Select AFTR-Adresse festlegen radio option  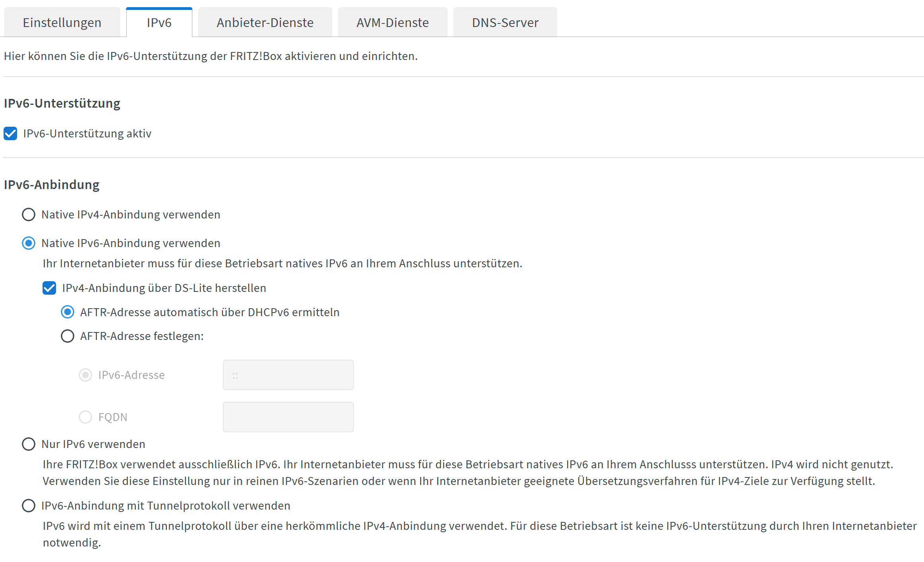68,336
